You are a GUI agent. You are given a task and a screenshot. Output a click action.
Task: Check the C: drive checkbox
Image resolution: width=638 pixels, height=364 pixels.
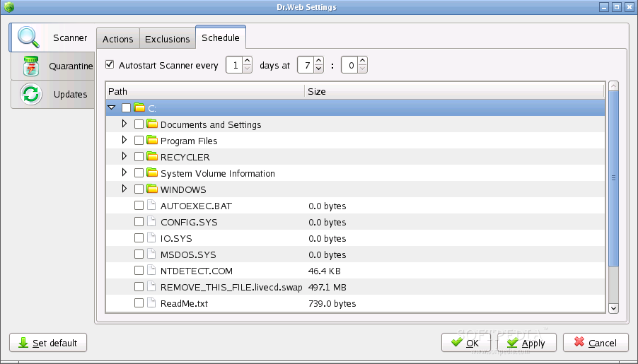pos(126,107)
